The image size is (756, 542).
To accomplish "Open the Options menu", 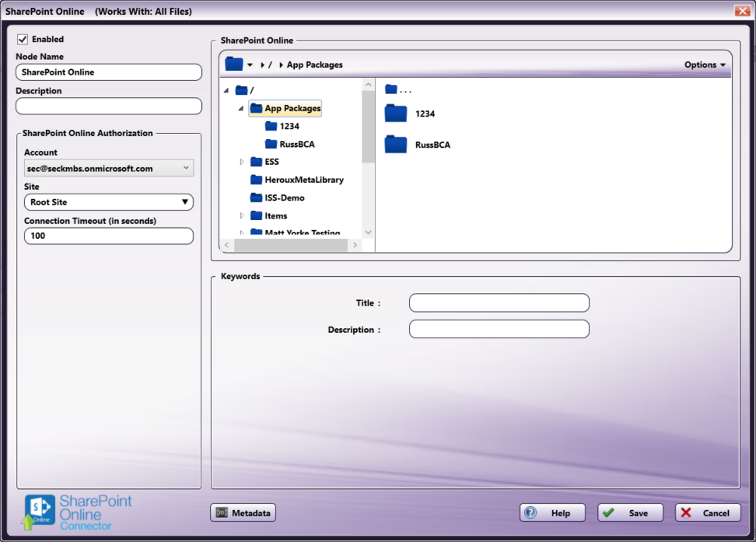I will pos(705,65).
